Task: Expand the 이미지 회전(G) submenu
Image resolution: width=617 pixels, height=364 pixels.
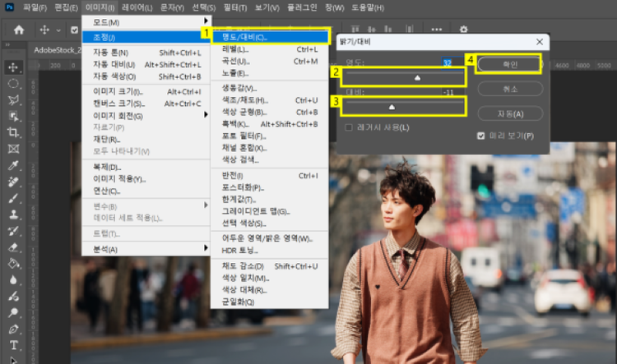Action: pyautogui.click(x=146, y=116)
